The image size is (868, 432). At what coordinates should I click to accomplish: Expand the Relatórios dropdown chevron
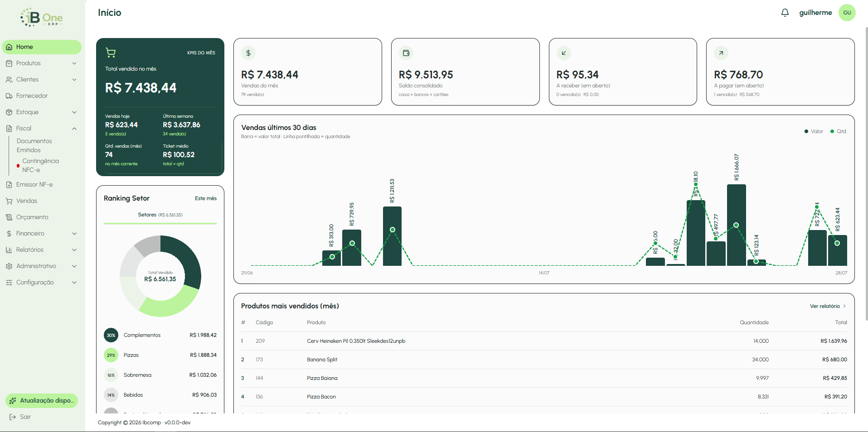[x=74, y=250]
